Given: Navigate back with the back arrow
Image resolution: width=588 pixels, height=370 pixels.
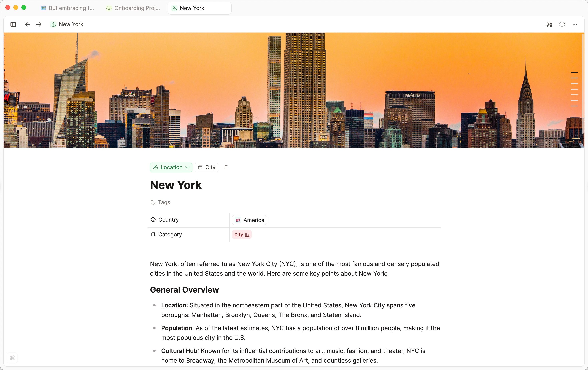Looking at the screenshot, I should click(x=27, y=24).
